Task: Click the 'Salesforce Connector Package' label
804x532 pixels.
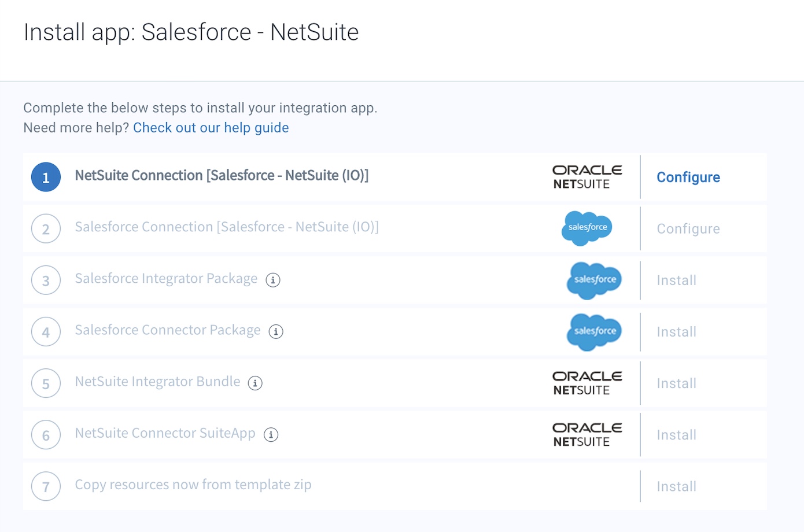Action: point(168,330)
